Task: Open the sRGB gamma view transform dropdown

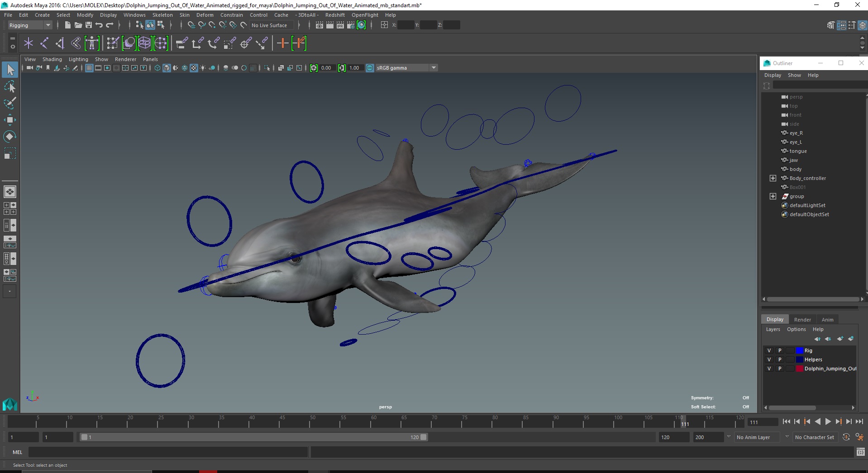Action: point(406,68)
